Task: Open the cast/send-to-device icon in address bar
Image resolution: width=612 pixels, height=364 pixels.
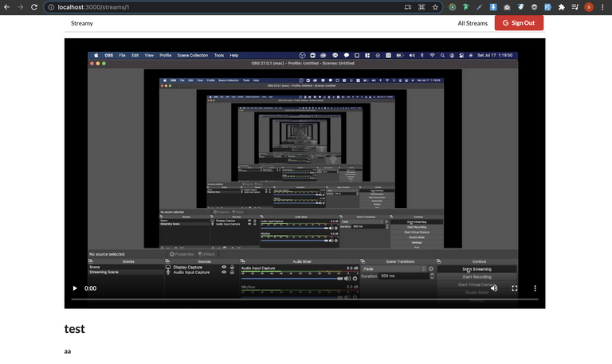Action: (x=408, y=7)
